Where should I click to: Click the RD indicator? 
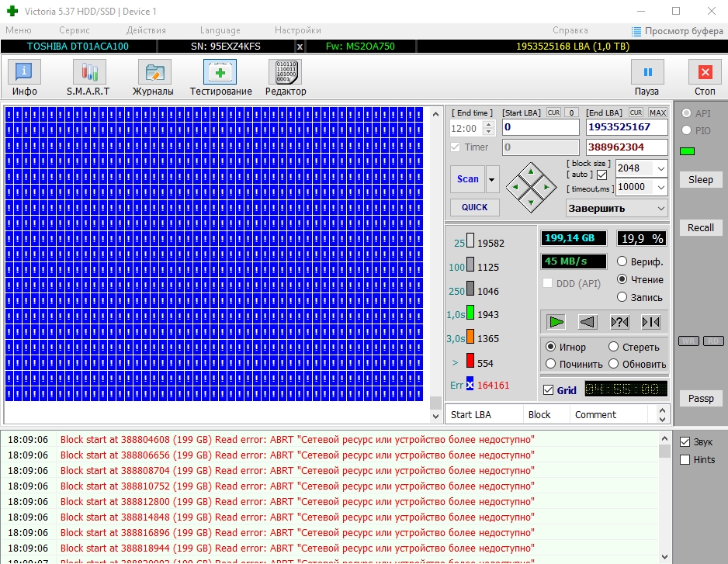713,341
